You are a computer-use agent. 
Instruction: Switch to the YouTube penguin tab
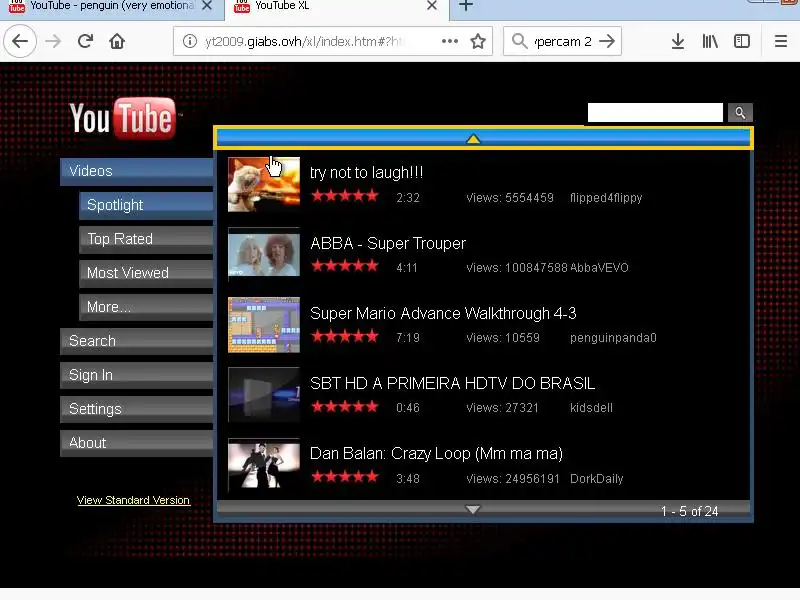[x=112, y=9]
